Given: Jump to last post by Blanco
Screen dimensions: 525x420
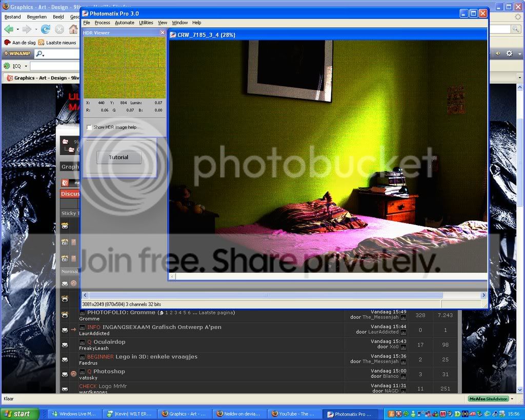Looking at the screenshot, I should pyautogui.click(x=403, y=376).
